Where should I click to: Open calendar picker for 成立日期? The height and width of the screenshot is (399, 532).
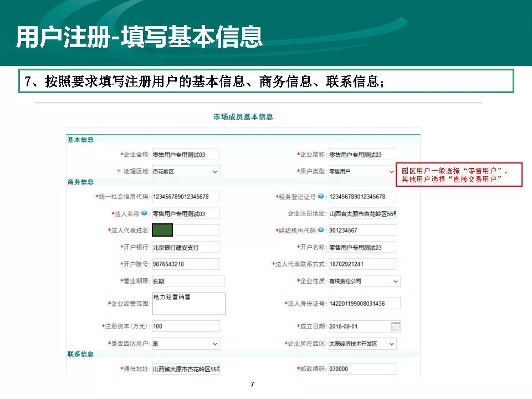pos(395,326)
